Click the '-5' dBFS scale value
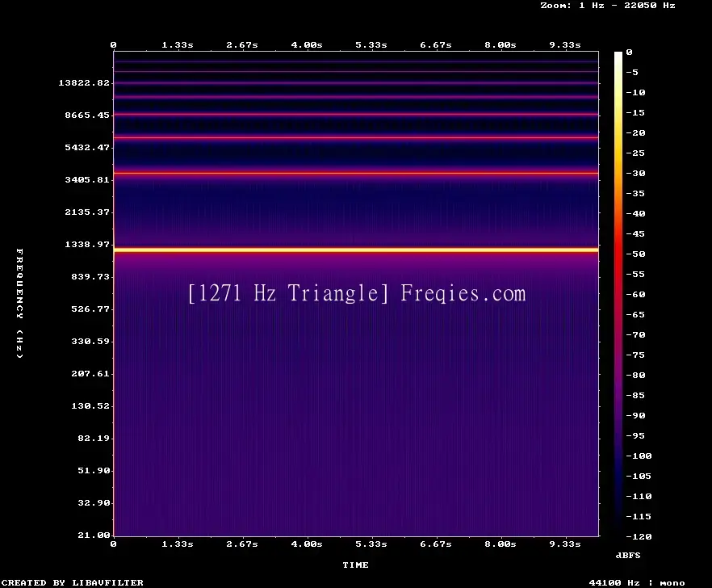This screenshot has width=712, height=588. coord(632,72)
